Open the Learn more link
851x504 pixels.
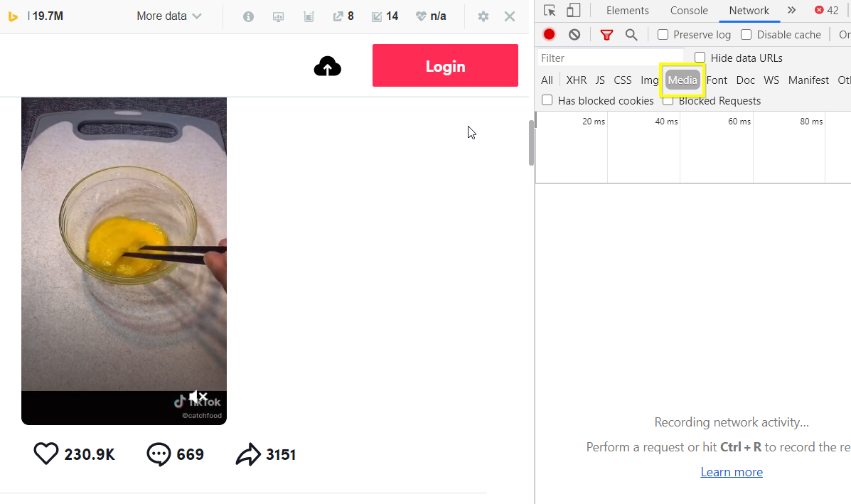tap(732, 472)
